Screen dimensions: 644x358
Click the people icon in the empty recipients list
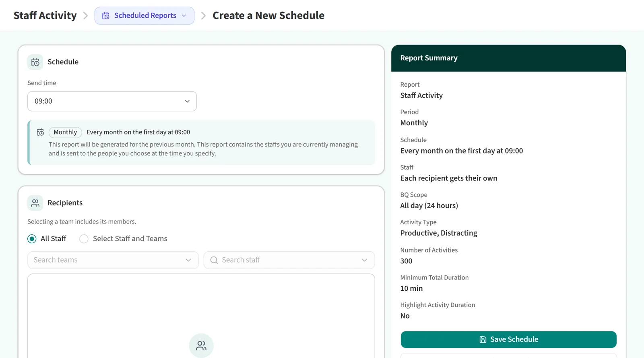[x=201, y=346]
